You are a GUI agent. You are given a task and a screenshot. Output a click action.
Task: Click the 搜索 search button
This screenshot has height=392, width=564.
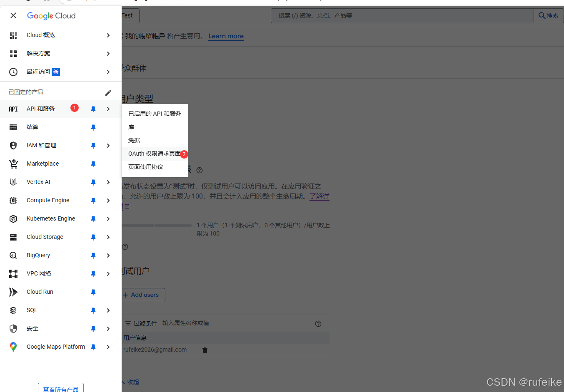549,16
